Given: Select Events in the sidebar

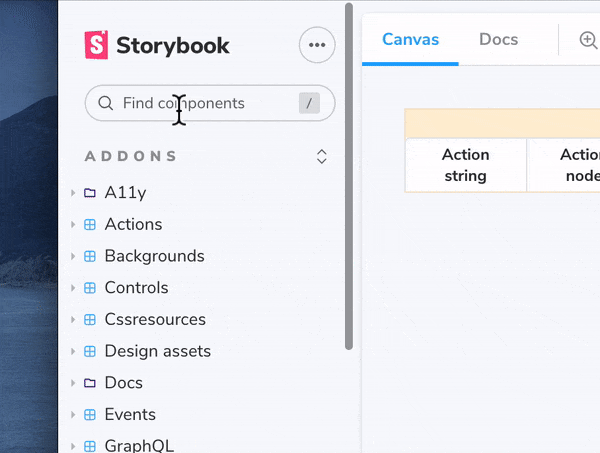Looking at the screenshot, I should [x=130, y=414].
